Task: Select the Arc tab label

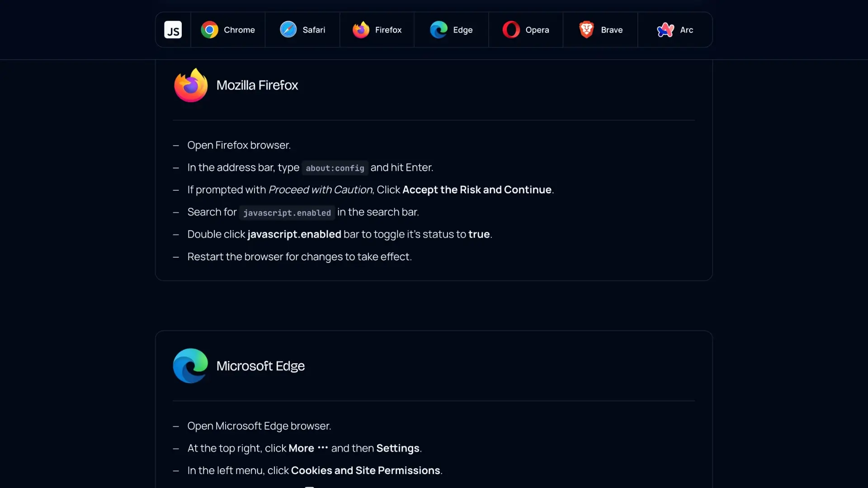Action: [x=686, y=30]
